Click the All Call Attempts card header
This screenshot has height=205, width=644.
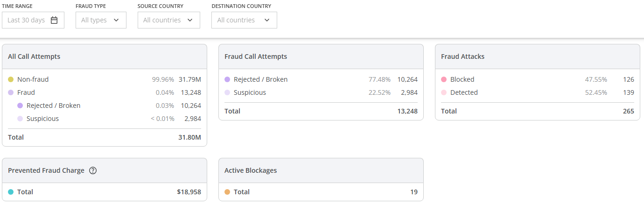pos(34,57)
